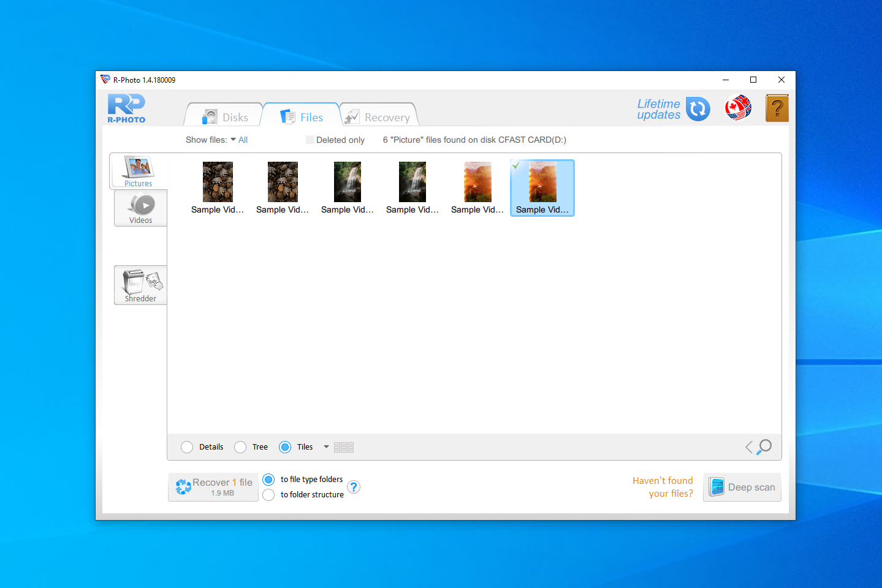This screenshot has height=588, width=882.
Task: Open help with the question mark book icon
Action: pos(777,108)
